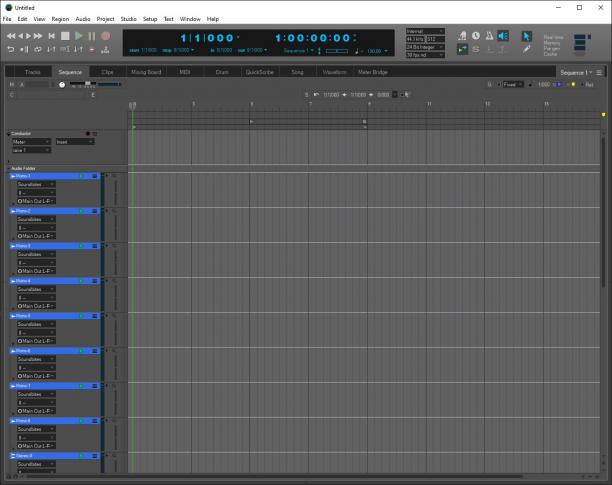Viewport: 612px width, 485px height.
Task: Toggle the green auto-scroll icon
Action: click(x=462, y=49)
